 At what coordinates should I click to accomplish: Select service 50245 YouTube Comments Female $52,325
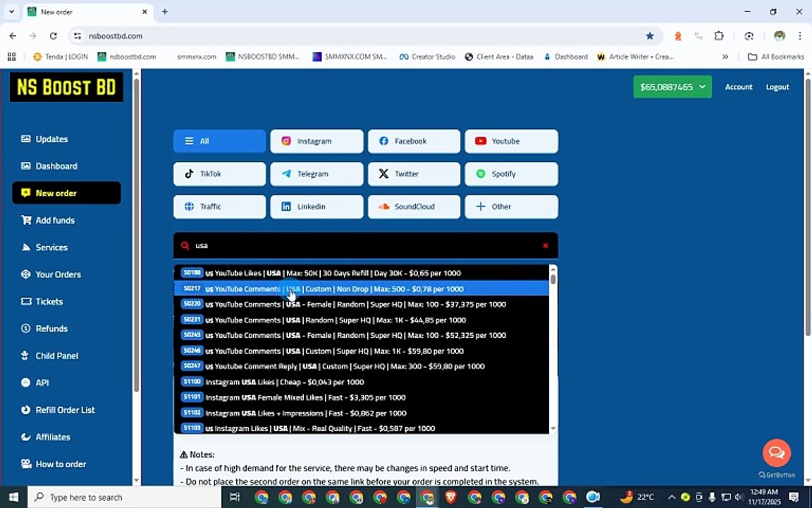pos(362,335)
